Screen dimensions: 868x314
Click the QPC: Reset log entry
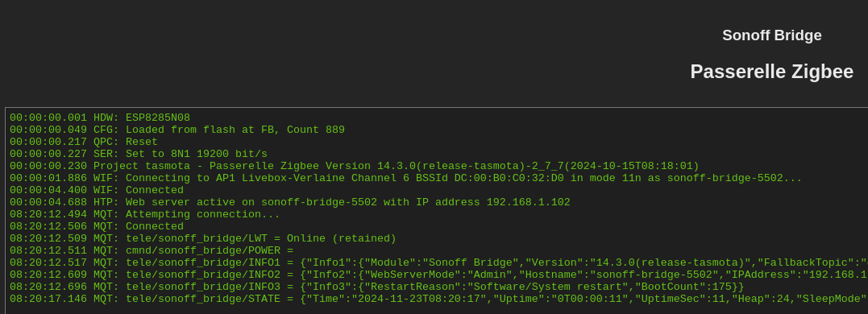84,142
